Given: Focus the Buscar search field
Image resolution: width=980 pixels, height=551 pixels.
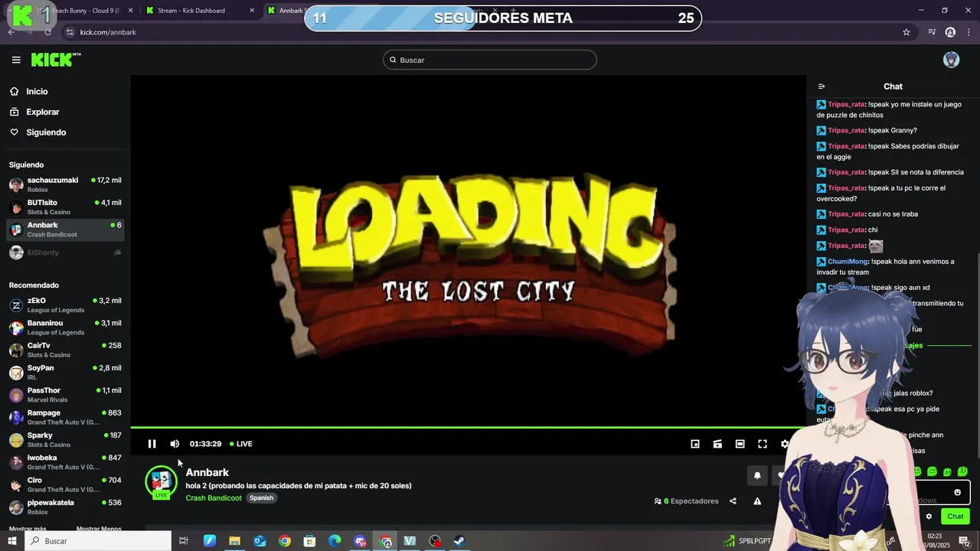Looking at the screenshot, I should click(x=490, y=60).
